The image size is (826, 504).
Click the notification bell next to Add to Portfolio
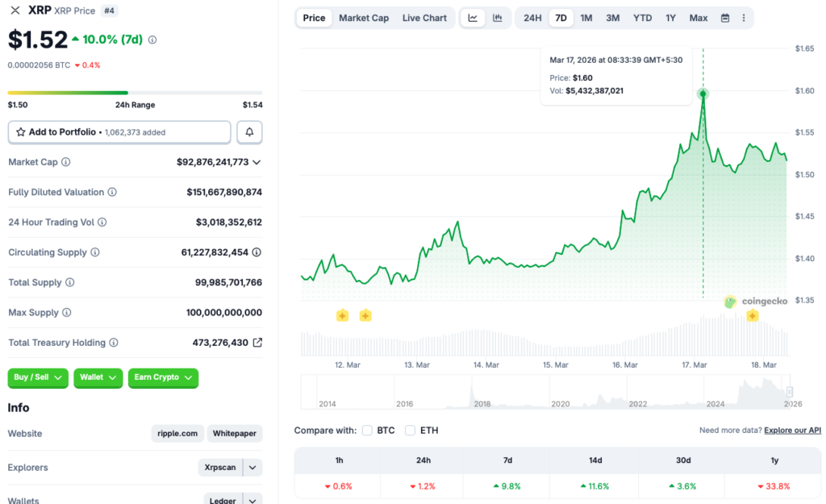coord(248,131)
